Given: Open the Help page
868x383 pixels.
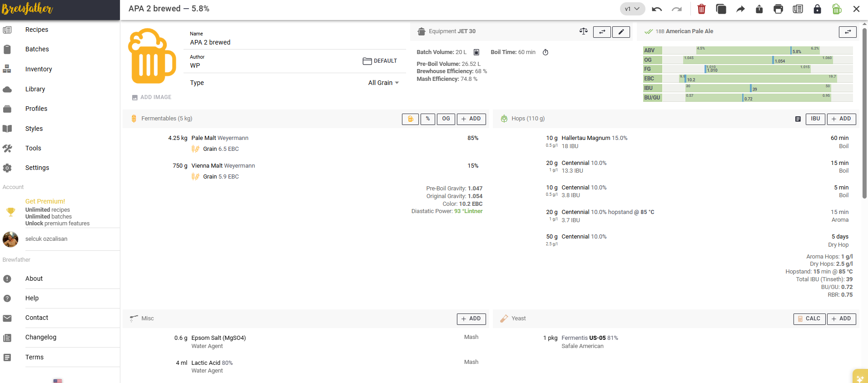Looking at the screenshot, I should tap(60, 298).
